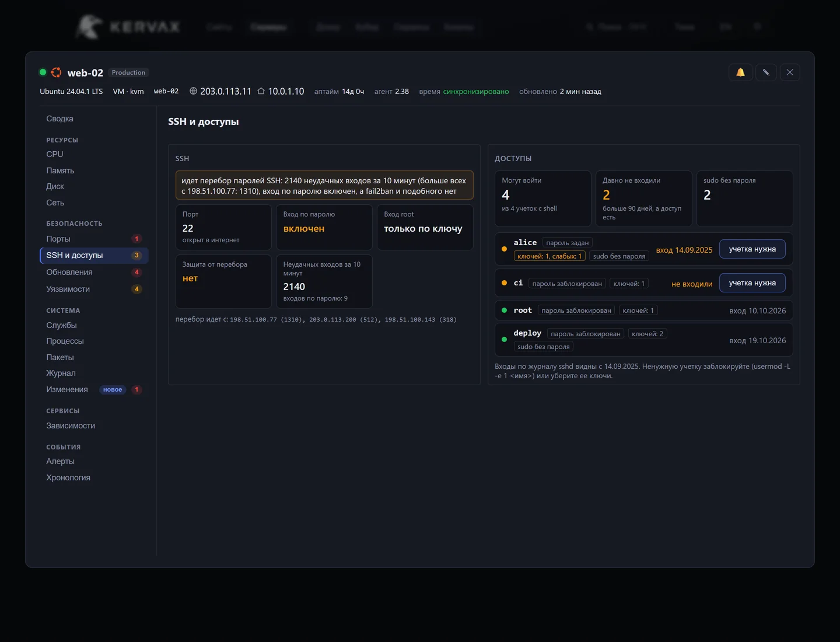Click the Kervax logo in header
This screenshot has height=642, width=840.
point(128,27)
